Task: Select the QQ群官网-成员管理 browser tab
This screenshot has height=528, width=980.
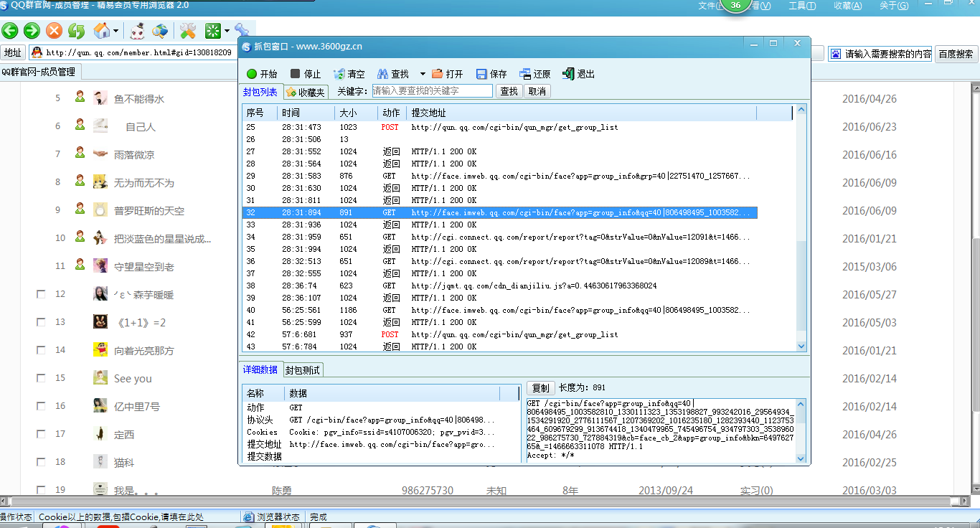Action: [41, 72]
